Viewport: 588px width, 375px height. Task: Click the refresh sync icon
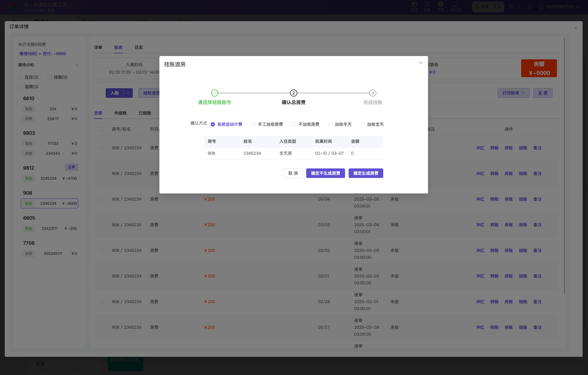[530, 7]
